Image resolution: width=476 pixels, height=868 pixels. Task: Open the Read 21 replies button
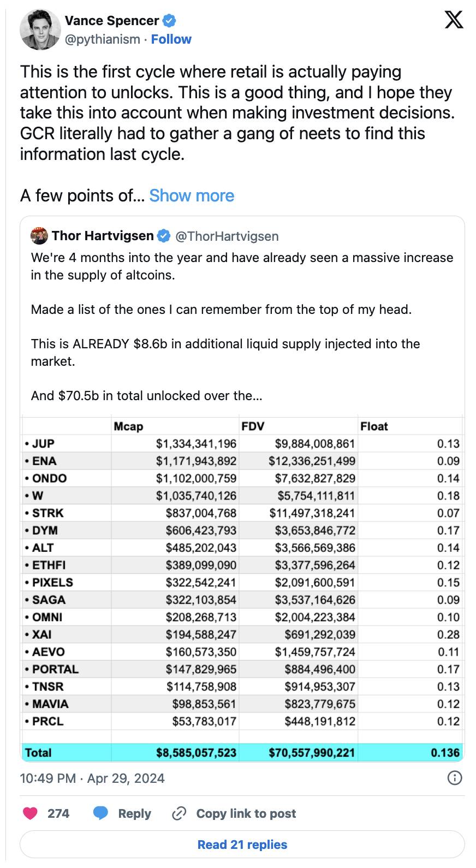click(242, 845)
